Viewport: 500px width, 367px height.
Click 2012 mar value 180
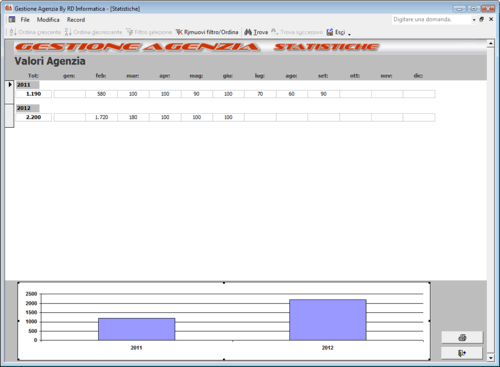(133, 117)
